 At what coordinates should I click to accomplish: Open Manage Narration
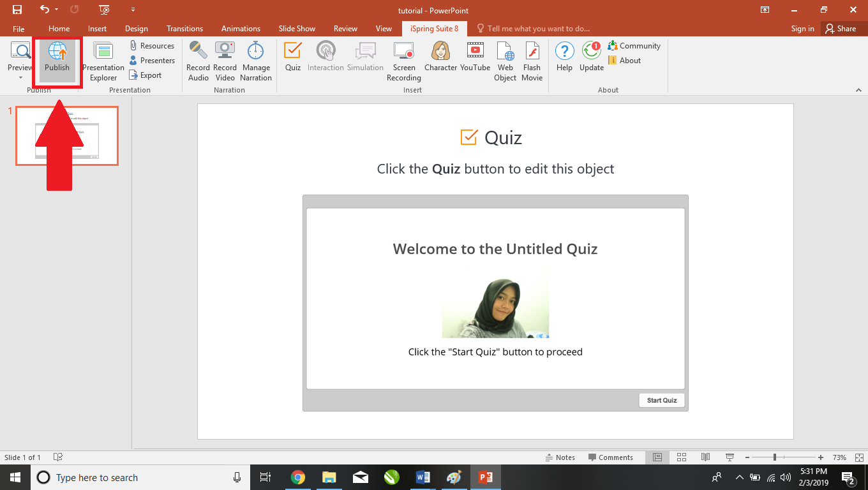[256, 59]
